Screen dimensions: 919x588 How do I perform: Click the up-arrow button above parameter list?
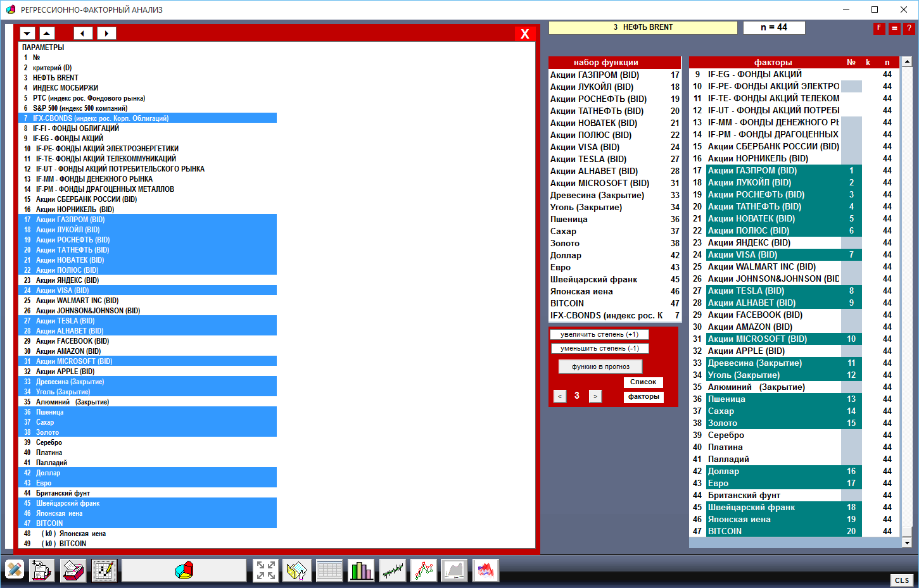(47, 34)
